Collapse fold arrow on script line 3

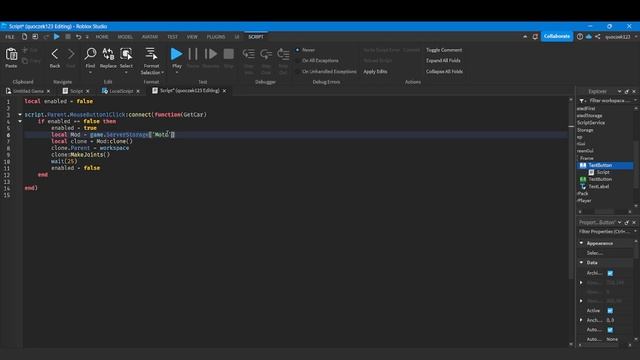[x=20, y=115]
